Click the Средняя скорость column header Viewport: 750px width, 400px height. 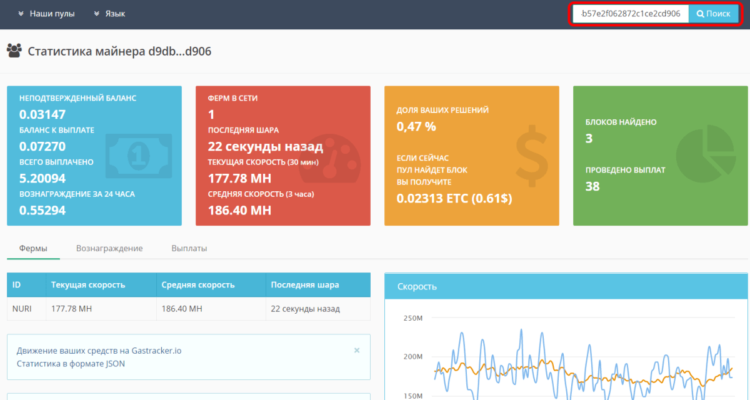click(197, 285)
